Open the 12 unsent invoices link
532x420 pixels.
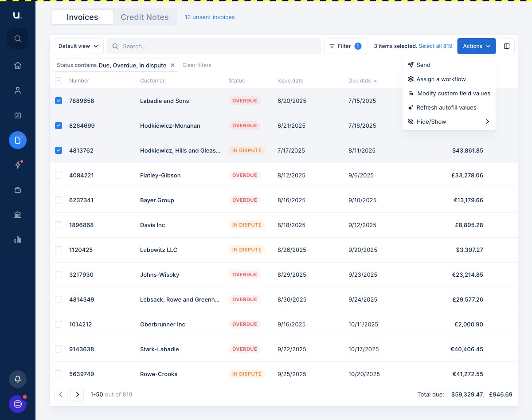pos(210,17)
